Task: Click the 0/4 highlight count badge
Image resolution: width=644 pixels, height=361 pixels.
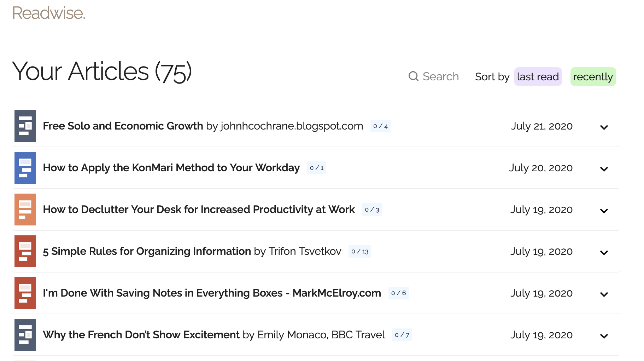Action: (380, 126)
